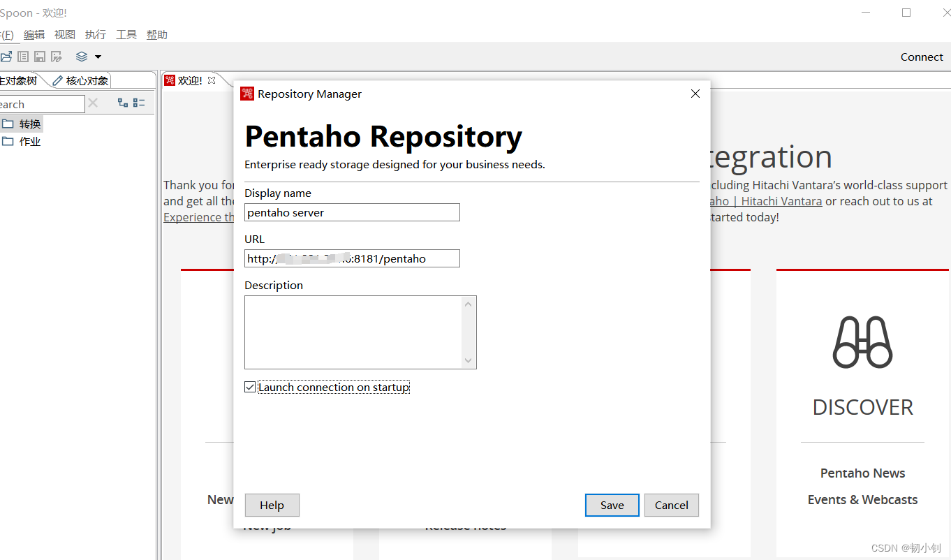Click the object tree search field
Screen dimensions: 951x560
[x=42, y=104]
